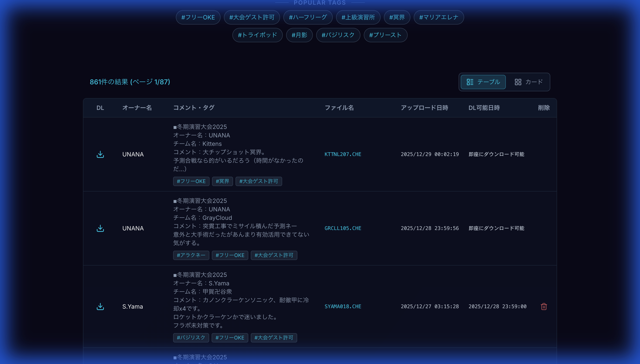640x364 pixels.
Task: Select the #ハーフリーグ popular tag
Action: 308,17
